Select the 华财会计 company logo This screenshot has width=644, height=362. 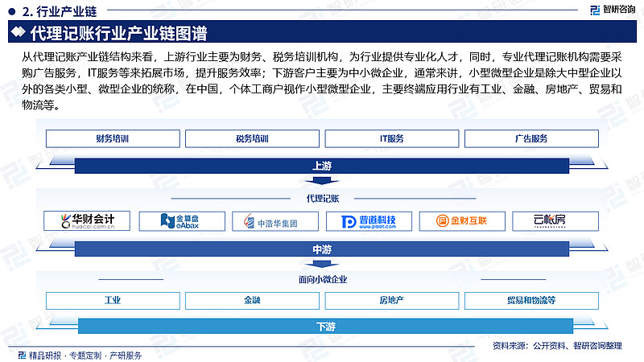(88, 220)
